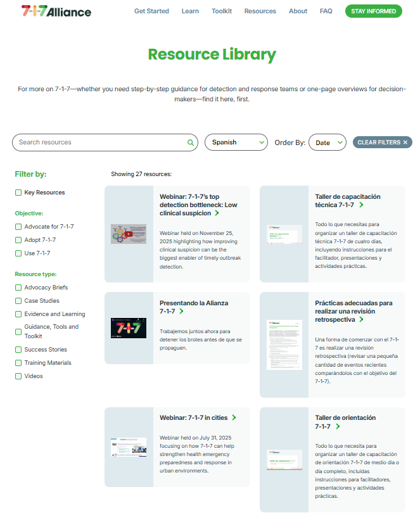Click the arrow beside Presentando la Alianza 7-1-7

181,312
